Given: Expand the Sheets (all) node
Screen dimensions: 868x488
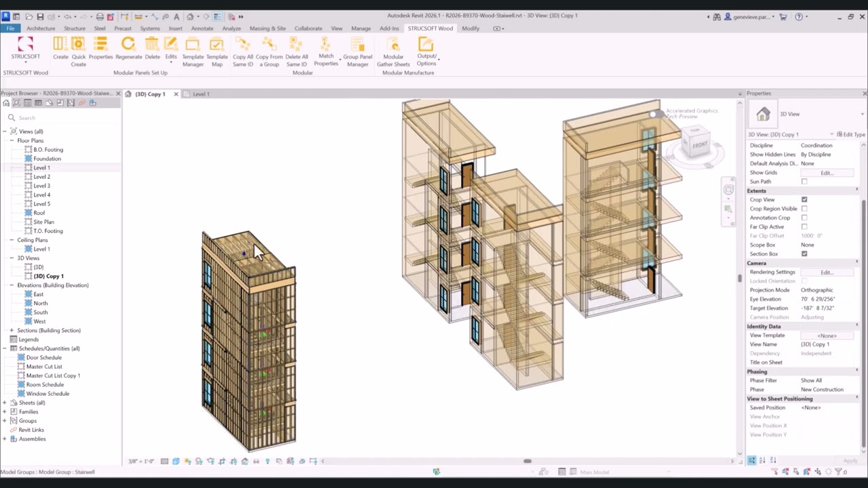Looking at the screenshot, I should (x=5, y=403).
